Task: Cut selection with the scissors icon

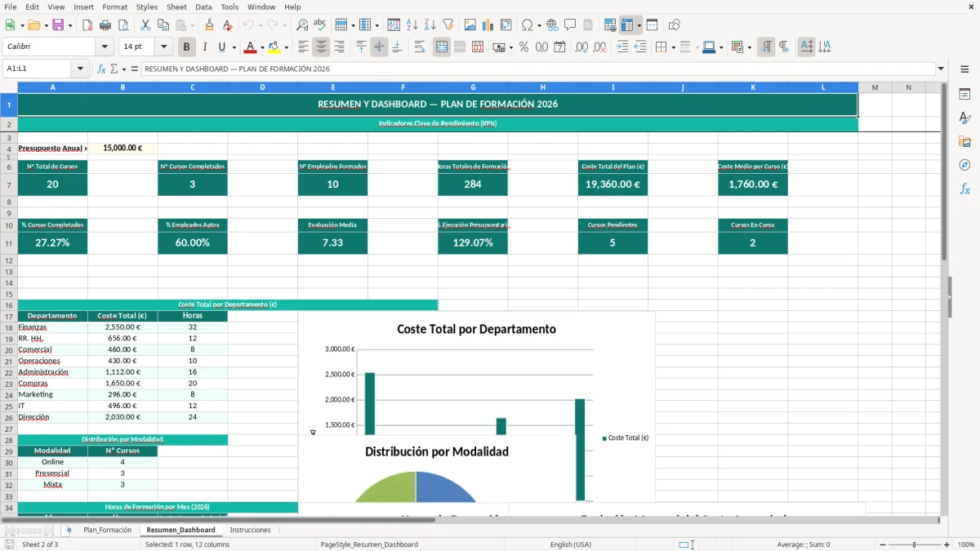Action: pyautogui.click(x=145, y=25)
